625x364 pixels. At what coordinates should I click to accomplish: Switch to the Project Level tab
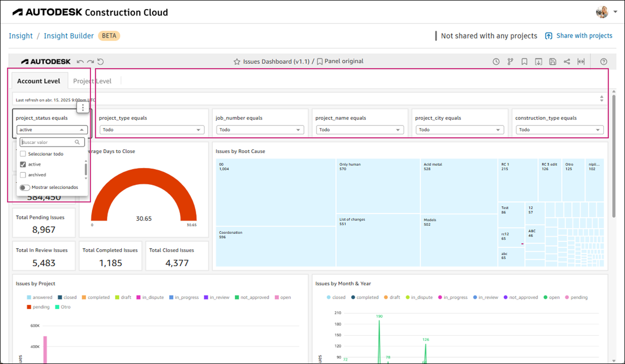coord(92,81)
